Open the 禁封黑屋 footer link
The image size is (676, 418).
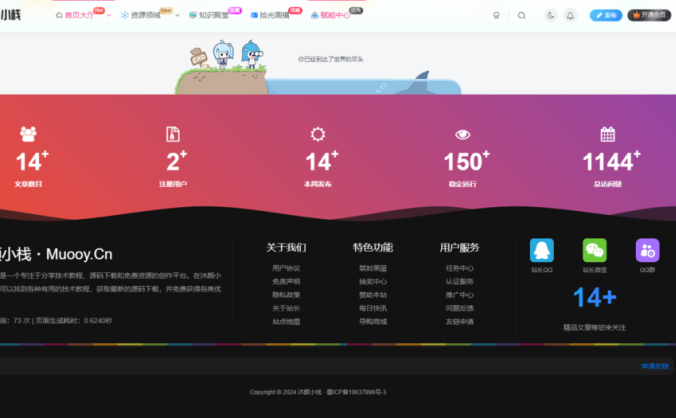(373, 268)
